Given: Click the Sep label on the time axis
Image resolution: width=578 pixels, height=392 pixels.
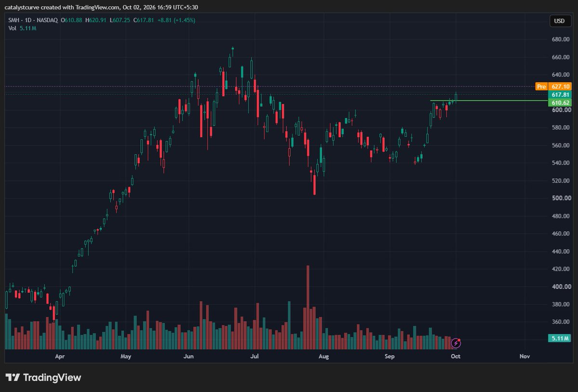Looking at the screenshot, I should coord(390,357).
